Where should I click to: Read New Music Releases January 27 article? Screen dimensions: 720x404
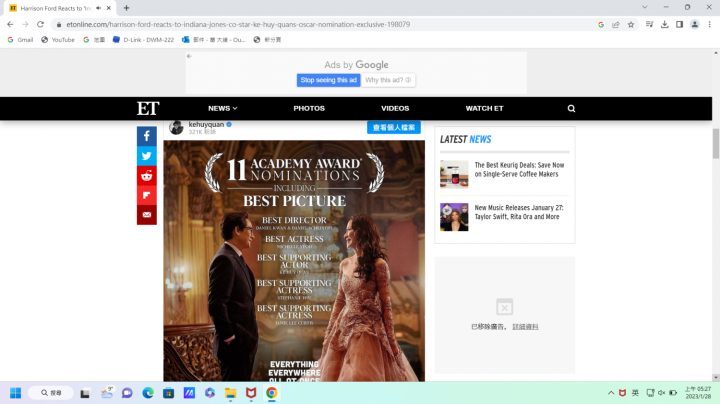click(519, 212)
